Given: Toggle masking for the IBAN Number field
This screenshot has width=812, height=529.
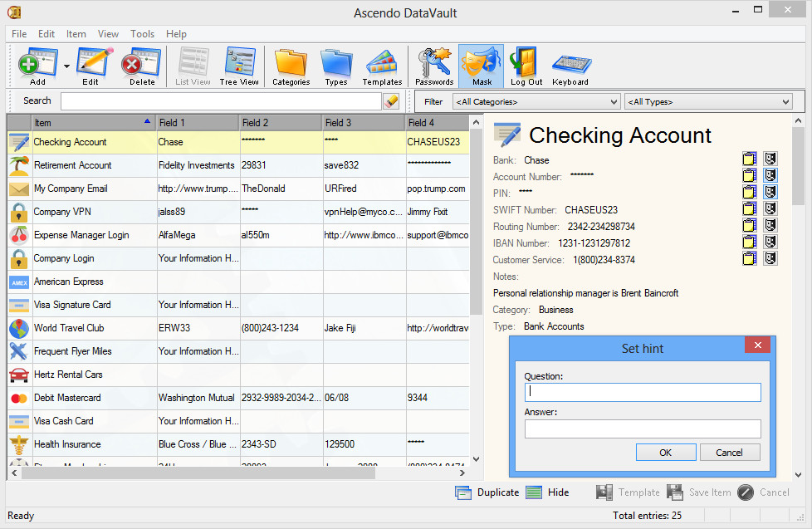Looking at the screenshot, I should [x=770, y=242].
